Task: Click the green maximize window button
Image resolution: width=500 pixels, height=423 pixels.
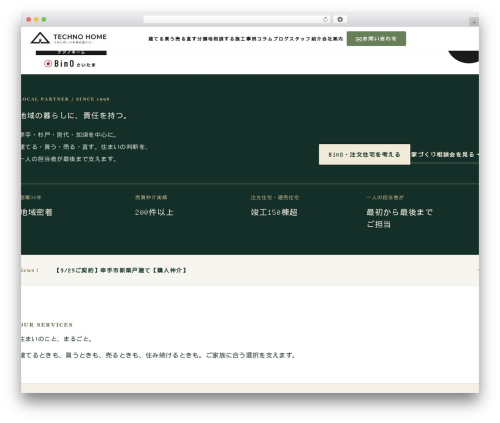Action: (x=44, y=20)
